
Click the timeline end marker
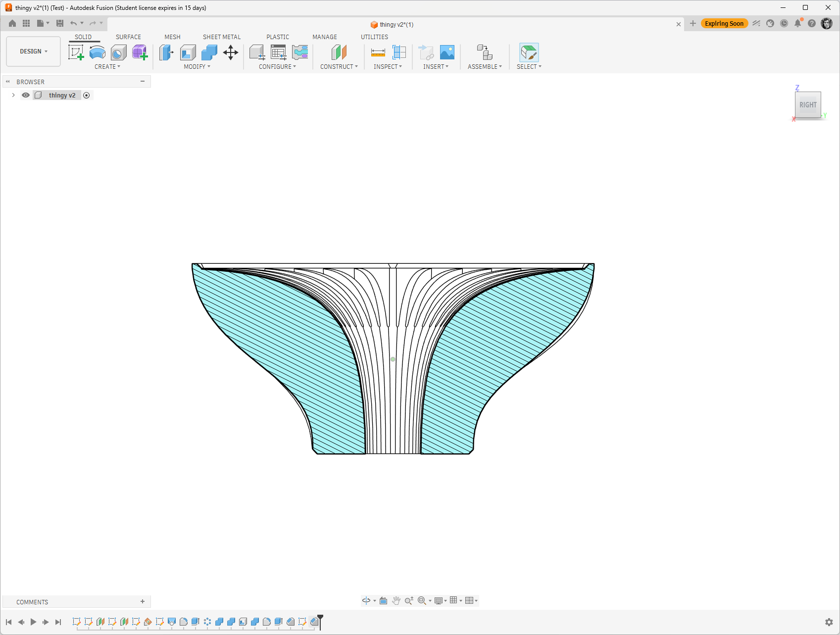point(320,622)
